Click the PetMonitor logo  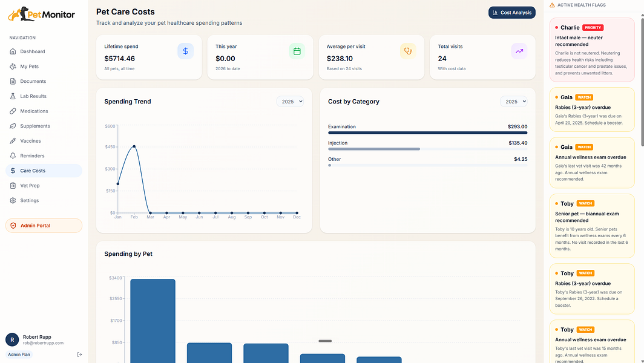pyautogui.click(x=42, y=15)
